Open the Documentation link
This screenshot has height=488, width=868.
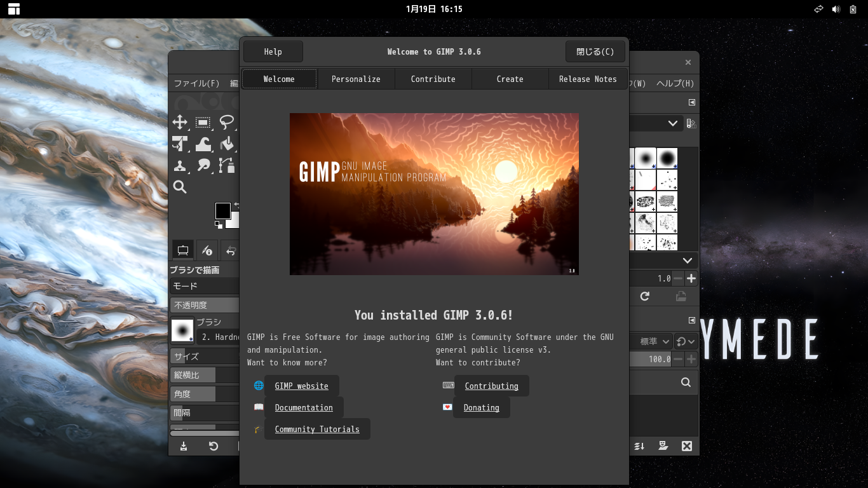304,407
